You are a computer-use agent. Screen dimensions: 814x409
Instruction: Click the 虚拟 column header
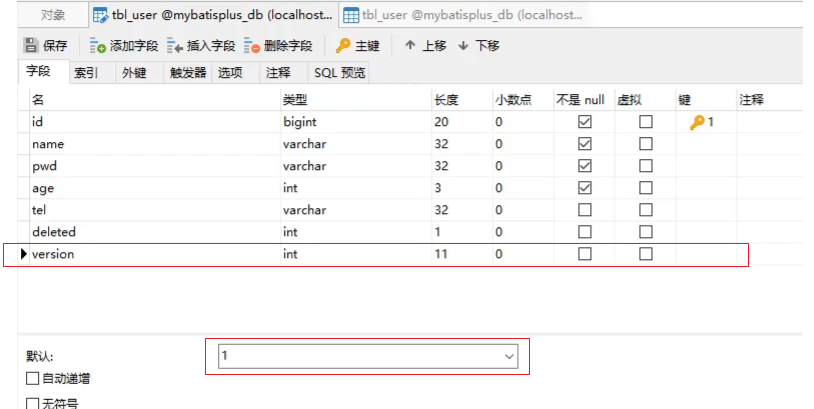[x=645, y=100]
